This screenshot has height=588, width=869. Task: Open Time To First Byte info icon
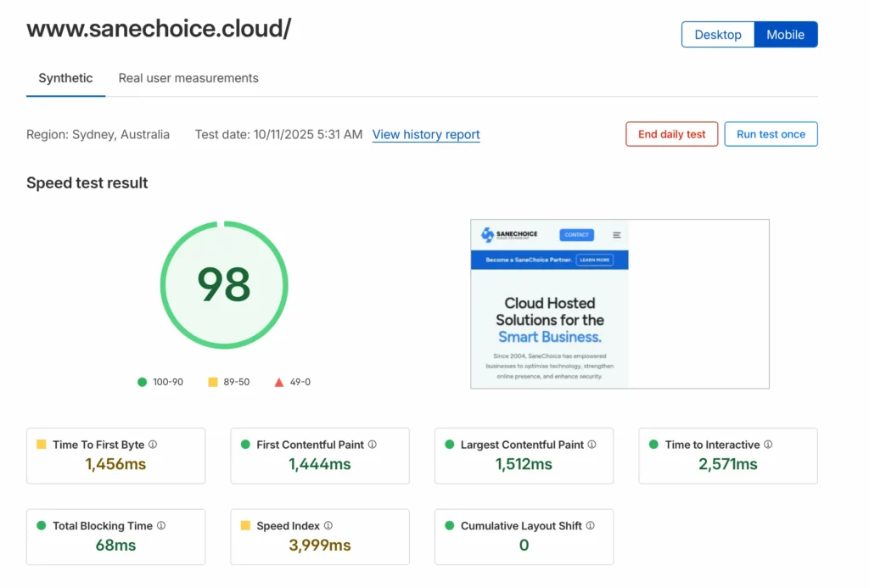pos(153,445)
